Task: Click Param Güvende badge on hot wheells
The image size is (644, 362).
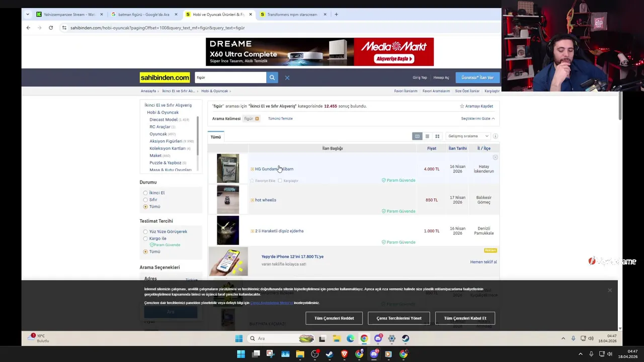Action: pyautogui.click(x=398, y=211)
